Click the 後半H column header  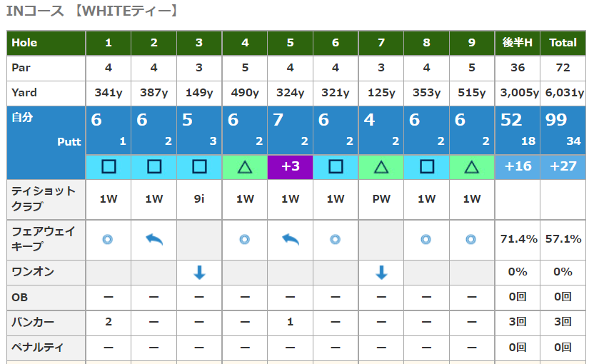coord(518,43)
